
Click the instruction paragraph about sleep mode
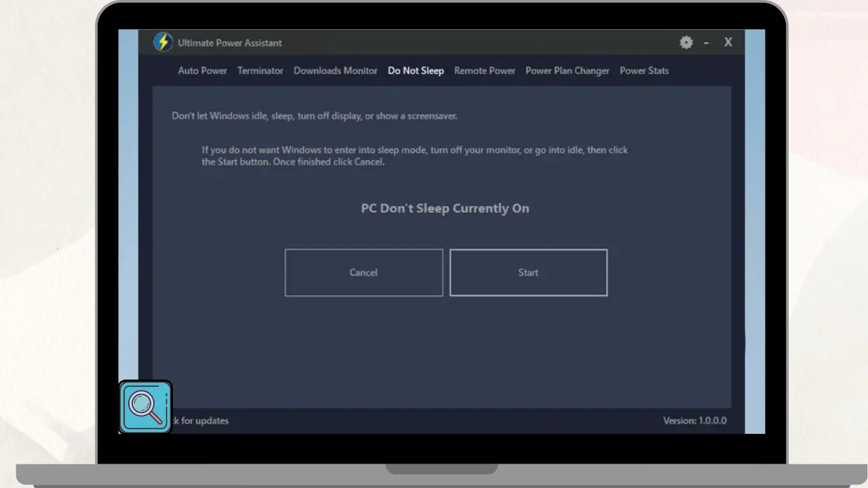click(x=414, y=156)
